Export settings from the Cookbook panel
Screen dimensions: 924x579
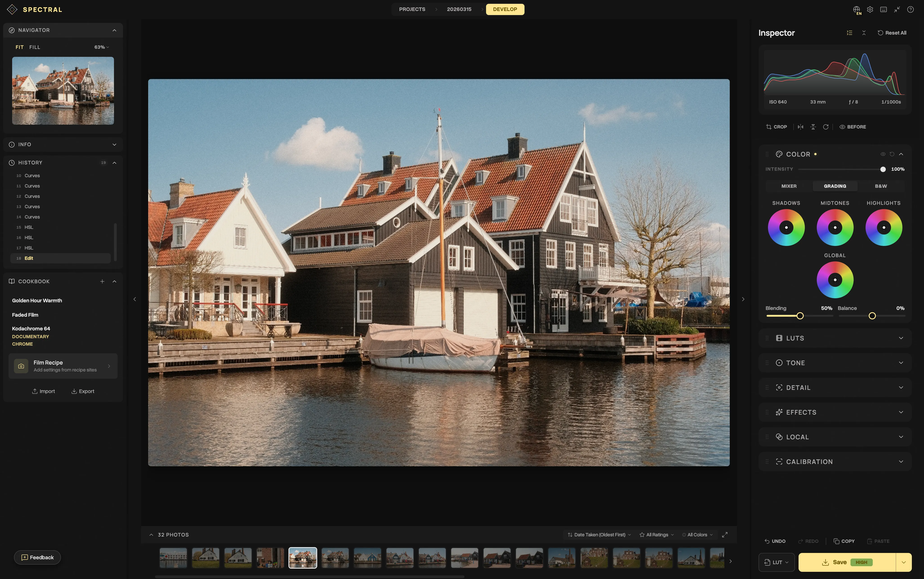83,391
